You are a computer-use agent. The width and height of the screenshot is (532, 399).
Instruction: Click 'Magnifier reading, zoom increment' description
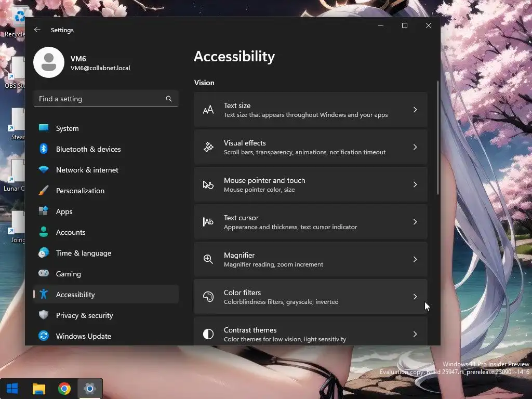[273, 264]
